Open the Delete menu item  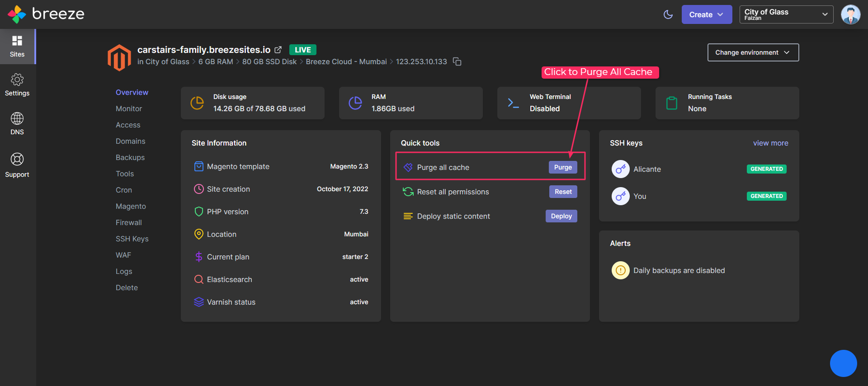[x=127, y=287]
